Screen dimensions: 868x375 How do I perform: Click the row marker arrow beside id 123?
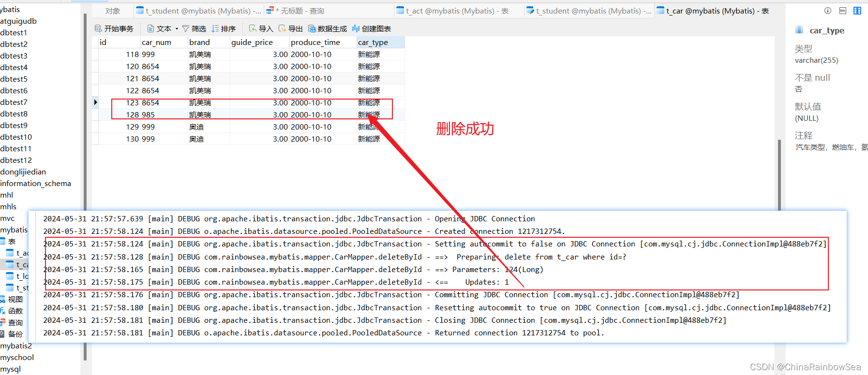95,102
